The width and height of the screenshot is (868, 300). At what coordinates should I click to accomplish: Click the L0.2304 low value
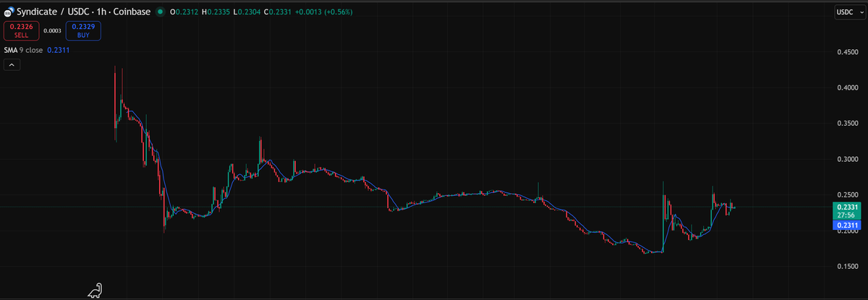[x=247, y=12]
